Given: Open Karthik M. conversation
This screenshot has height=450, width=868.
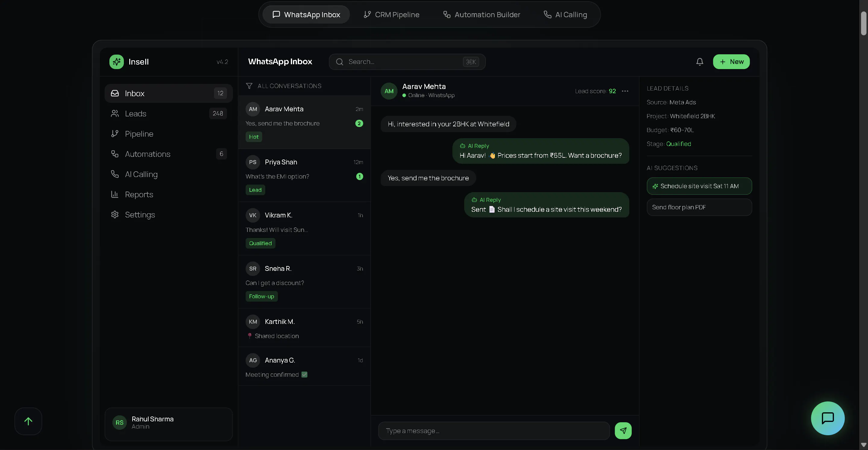Looking at the screenshot, I should (304, 328).
